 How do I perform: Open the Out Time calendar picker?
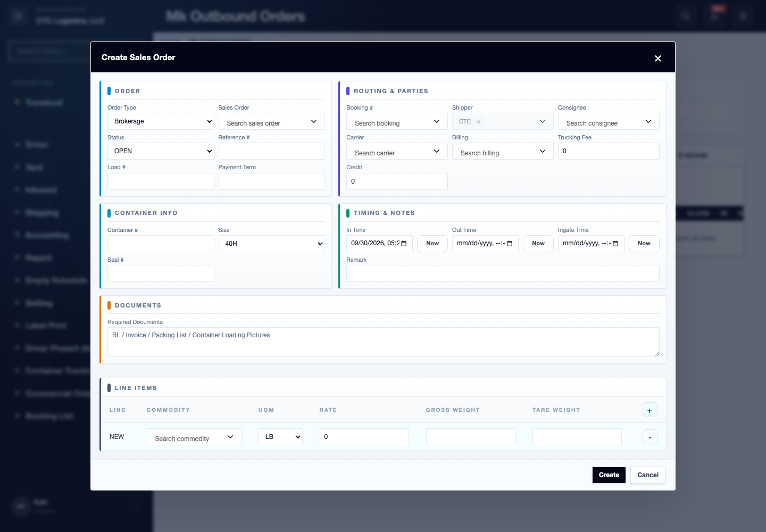(x=510, y=244)
